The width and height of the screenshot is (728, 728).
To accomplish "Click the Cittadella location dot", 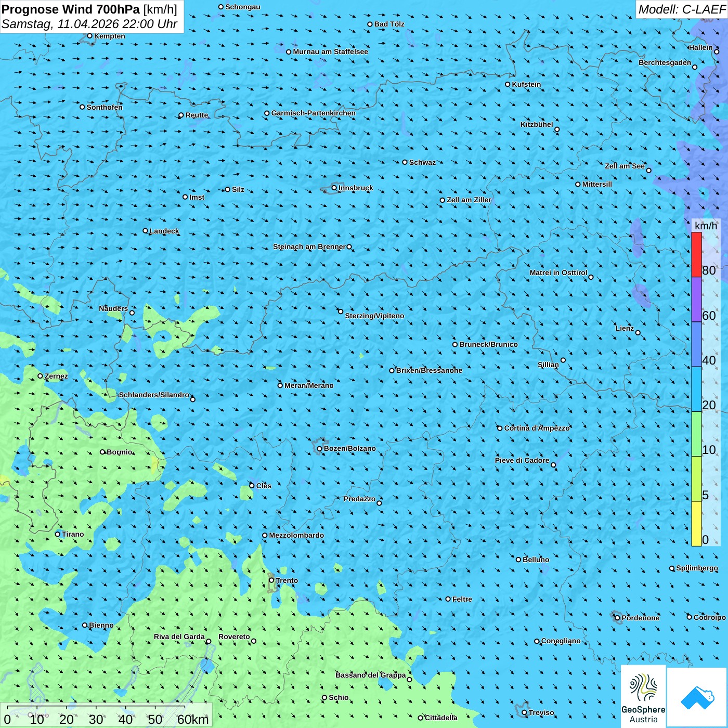I will (x=421, y=718).
